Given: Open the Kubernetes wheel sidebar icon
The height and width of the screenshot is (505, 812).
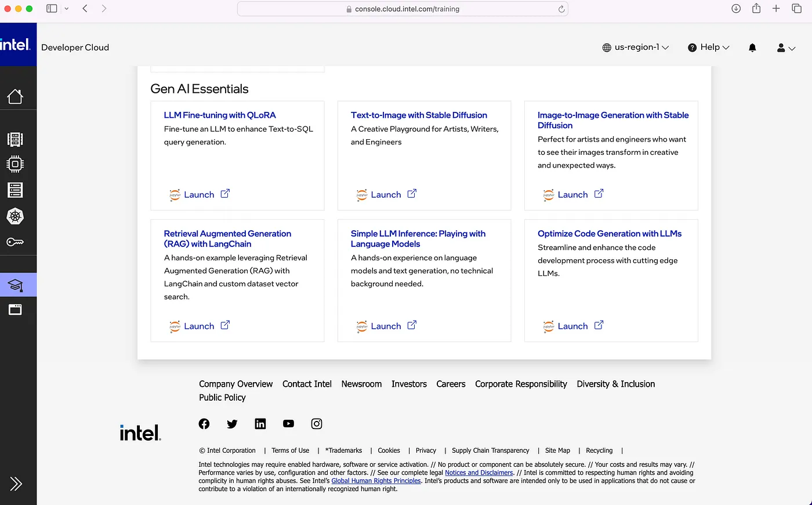Looking at the screenshot, I should 15,216.
